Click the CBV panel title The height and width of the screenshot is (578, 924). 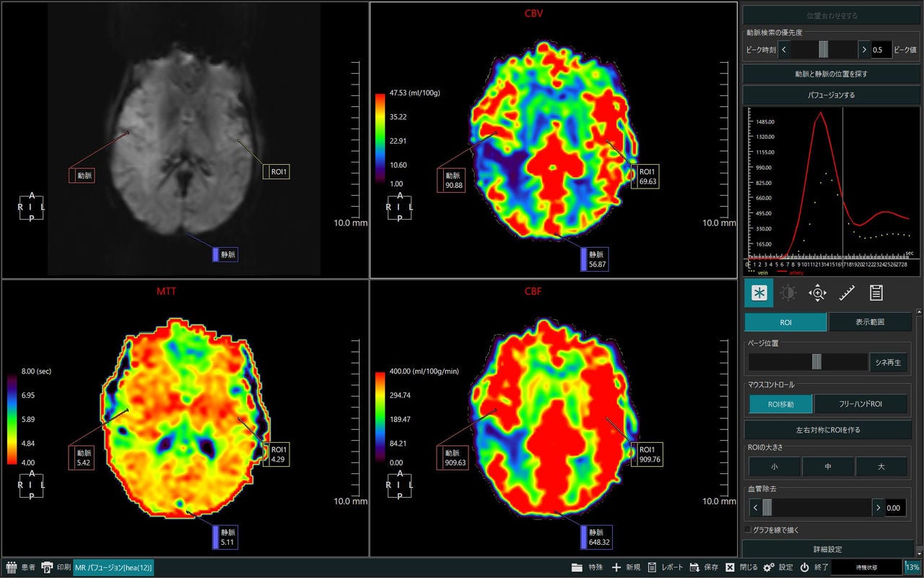point(534,14)
